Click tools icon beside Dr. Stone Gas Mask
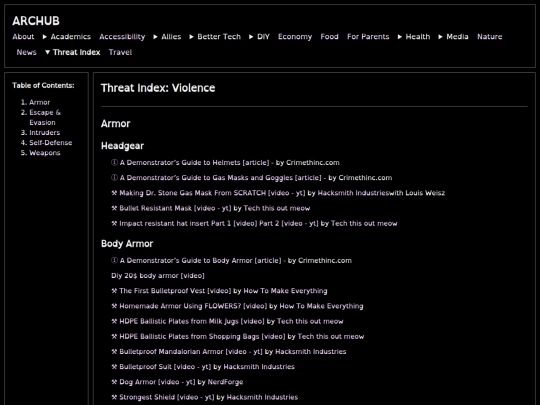540x405 pixels. 114,193
